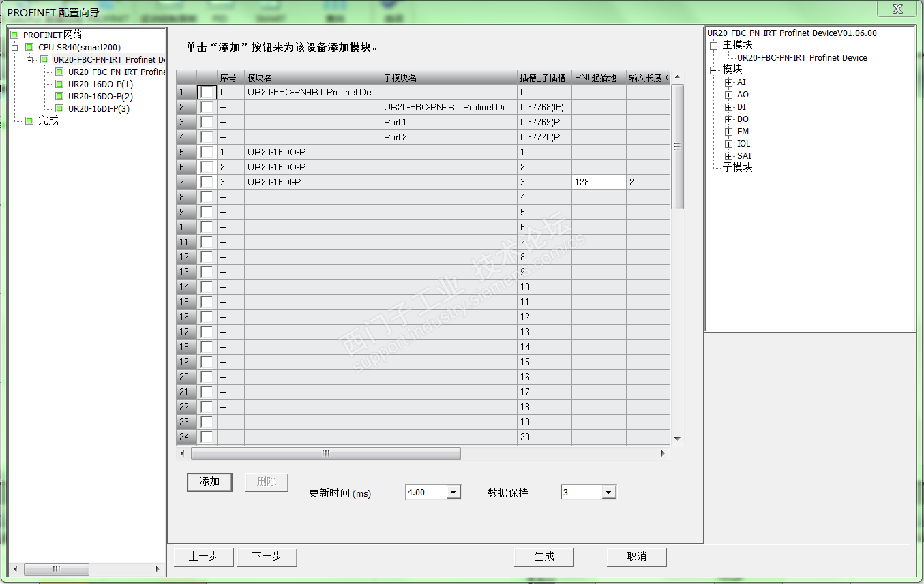Click the PNI 起始地 column header
Screen dimensions: 924x584
[599, 78]
